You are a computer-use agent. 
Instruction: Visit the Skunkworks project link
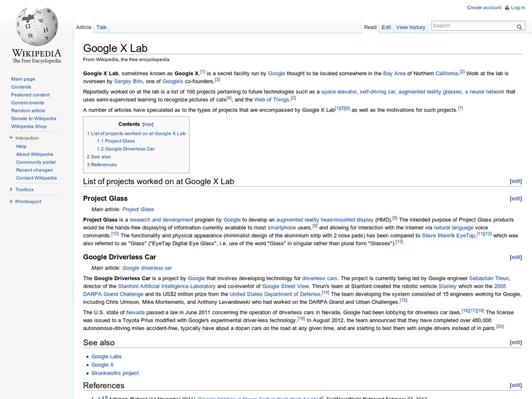pos(115,372)
